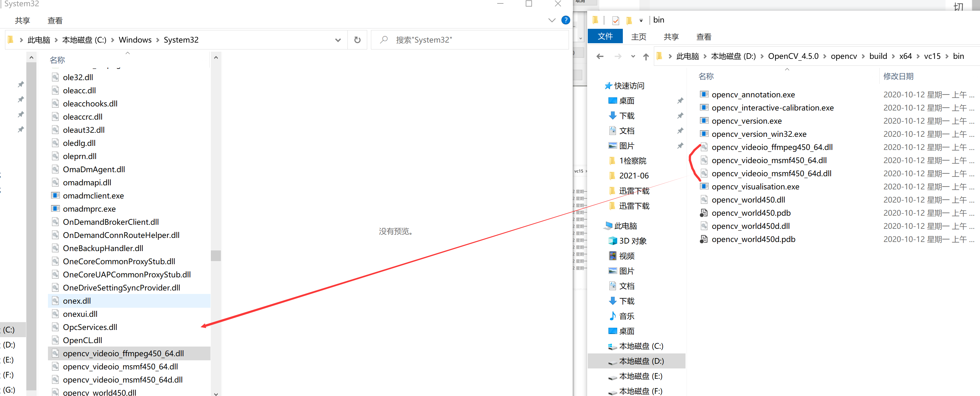Click the refresh button beside System32 address bar
The height and width of the screenshot is (396, 980).
357,40
